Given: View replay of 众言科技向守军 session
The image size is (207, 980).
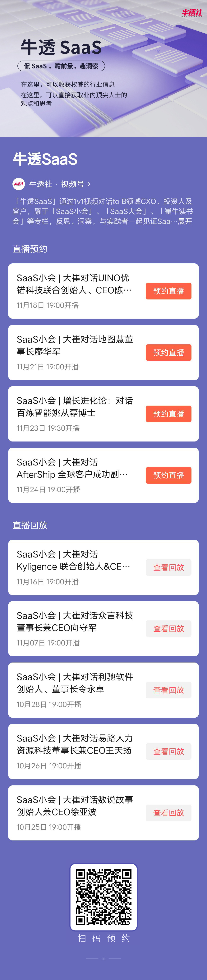Looking at the screenshot, I should point(168,628).
